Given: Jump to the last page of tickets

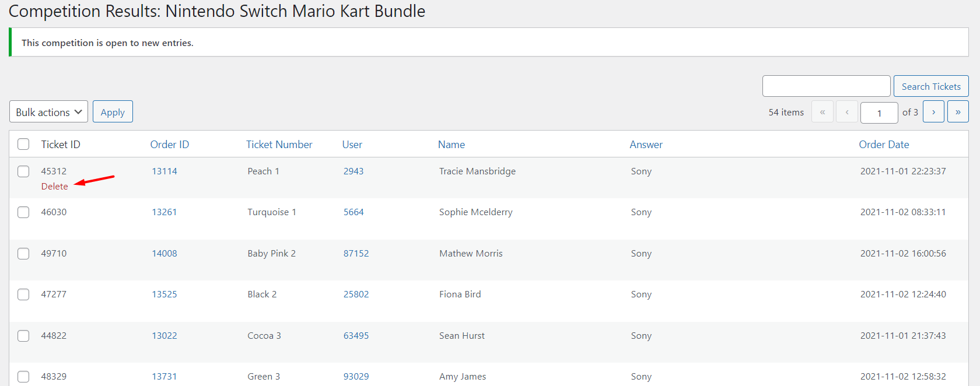Looking at the screenshot, I should click(x=958, y=112).
